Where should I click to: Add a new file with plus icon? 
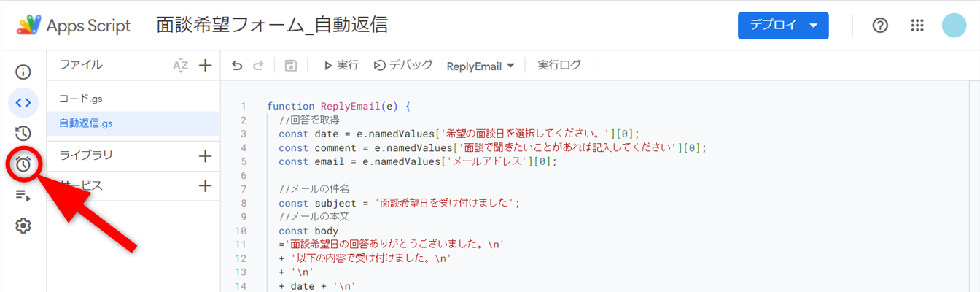click(206, 66)
